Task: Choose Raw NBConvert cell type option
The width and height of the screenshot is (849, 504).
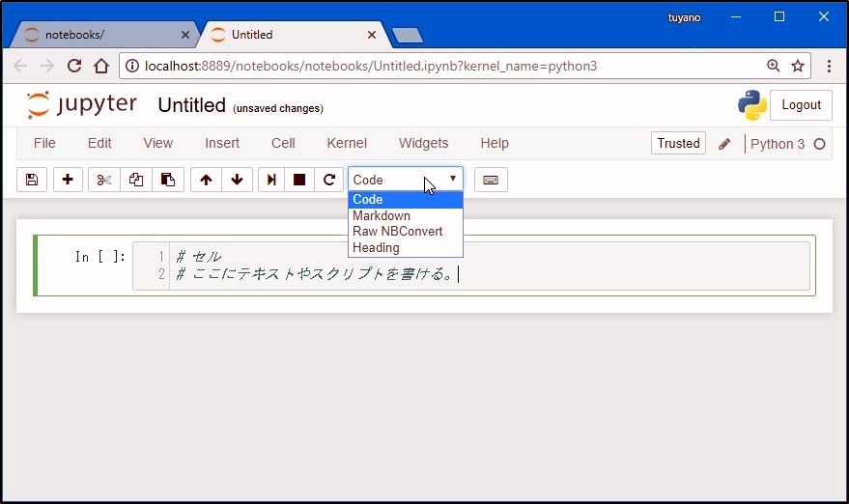Action: coord(397,232)
